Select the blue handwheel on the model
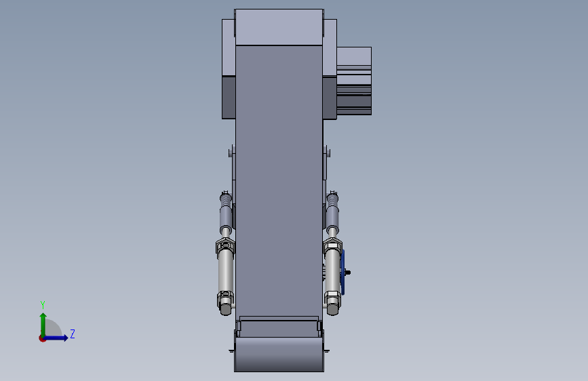 [342, 273]
